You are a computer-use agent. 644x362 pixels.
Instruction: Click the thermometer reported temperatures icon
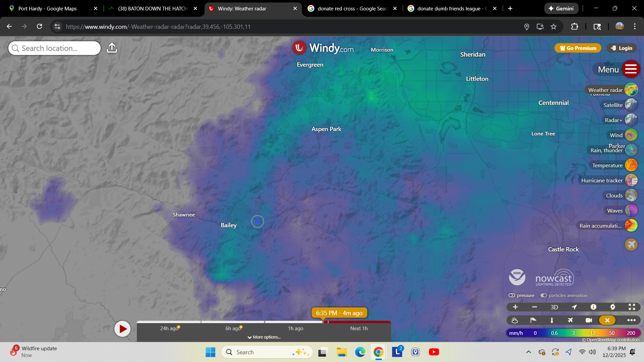click(x=552, y=320)
